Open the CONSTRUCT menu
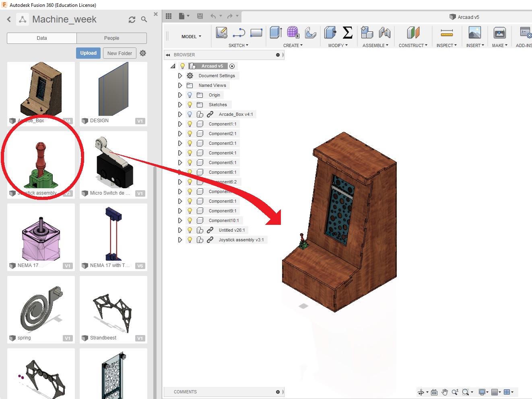Image resolution: width=532 pixels, height=399 pixels. point(413,45)
